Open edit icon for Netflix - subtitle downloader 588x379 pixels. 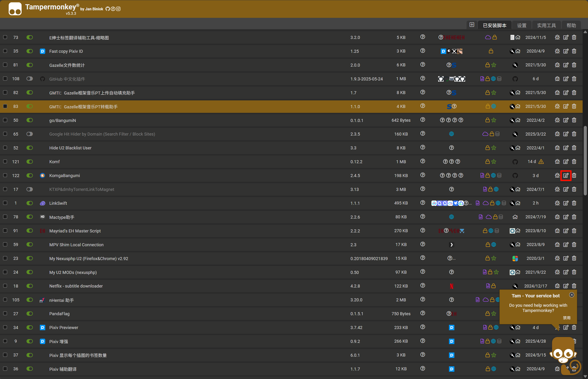[x=566, y=286]
